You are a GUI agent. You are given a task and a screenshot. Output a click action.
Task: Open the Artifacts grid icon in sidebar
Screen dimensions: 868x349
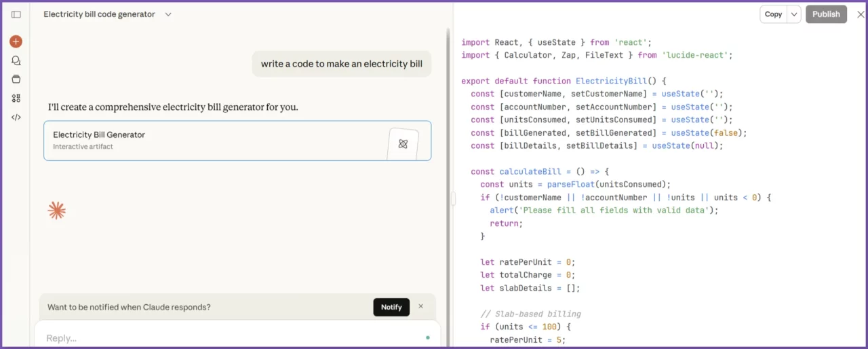[16, 98]
